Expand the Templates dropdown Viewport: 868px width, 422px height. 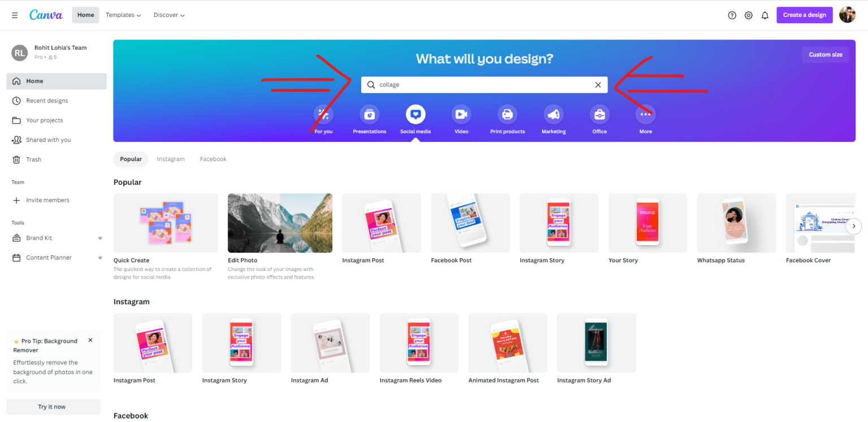(123, 15)
